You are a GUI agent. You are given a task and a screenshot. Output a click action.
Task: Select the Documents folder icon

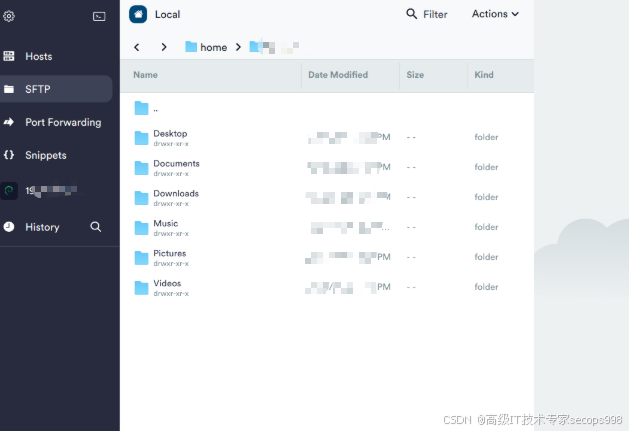click(x=141, y=168)
